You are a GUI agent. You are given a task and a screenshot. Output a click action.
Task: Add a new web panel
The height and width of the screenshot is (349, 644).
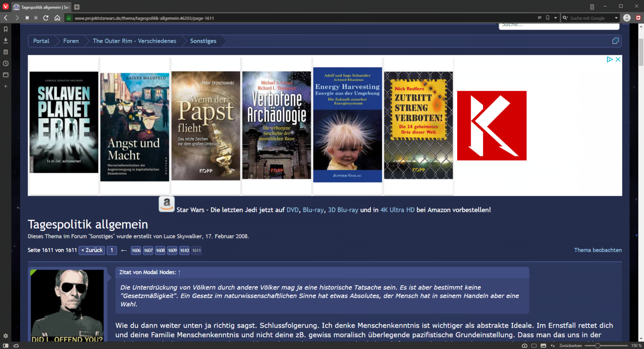tap(6, 86)
